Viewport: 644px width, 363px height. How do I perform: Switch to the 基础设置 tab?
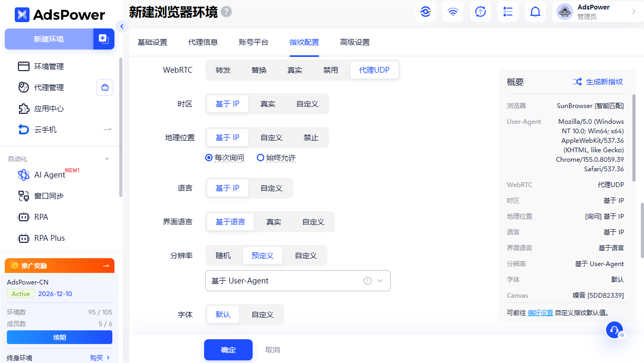[x=152, y=42]
